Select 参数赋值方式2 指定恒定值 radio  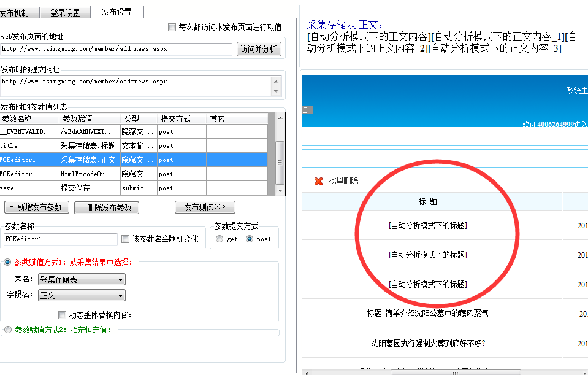7,330
